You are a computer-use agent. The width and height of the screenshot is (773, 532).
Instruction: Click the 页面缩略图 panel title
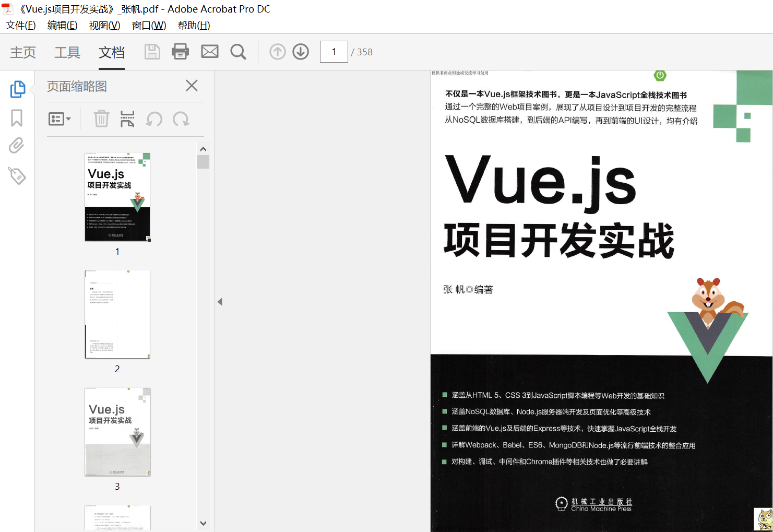click(77, 86)
